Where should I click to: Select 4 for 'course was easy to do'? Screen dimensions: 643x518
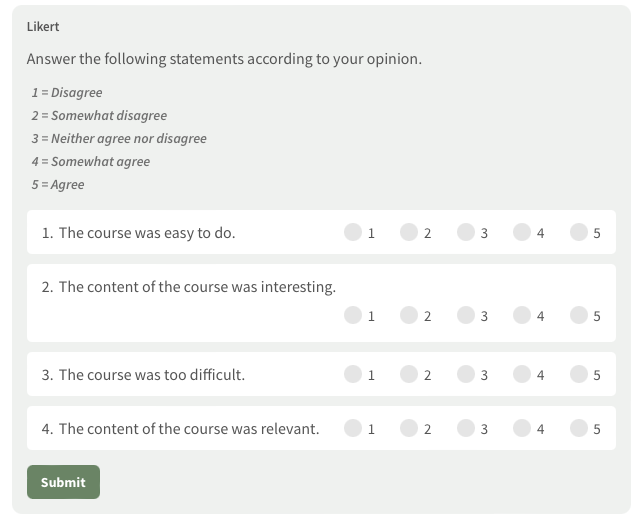click(x=522, y=232)
